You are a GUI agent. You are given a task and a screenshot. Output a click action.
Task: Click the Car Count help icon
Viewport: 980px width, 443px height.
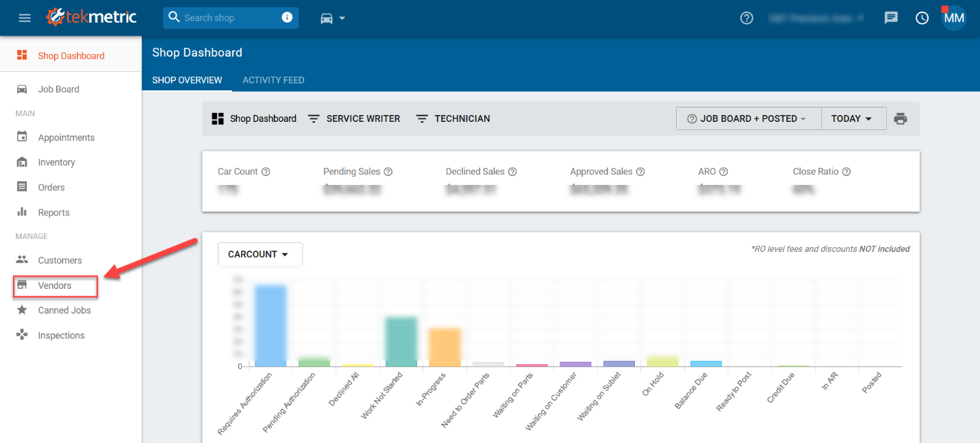(266, 172)
